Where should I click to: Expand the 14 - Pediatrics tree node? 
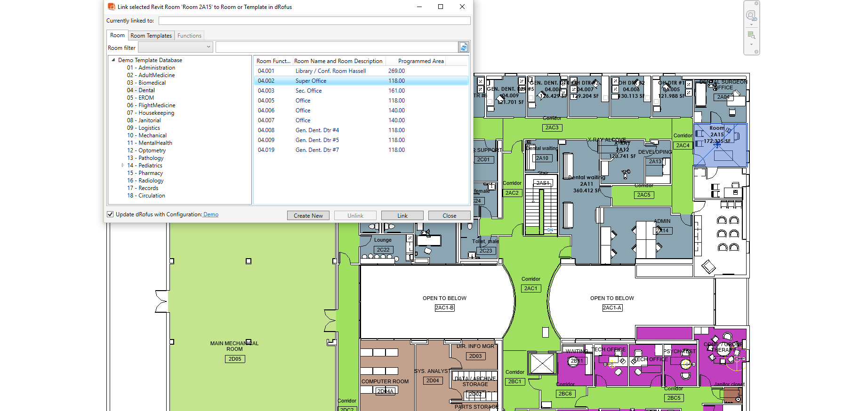tap(123, 165)
